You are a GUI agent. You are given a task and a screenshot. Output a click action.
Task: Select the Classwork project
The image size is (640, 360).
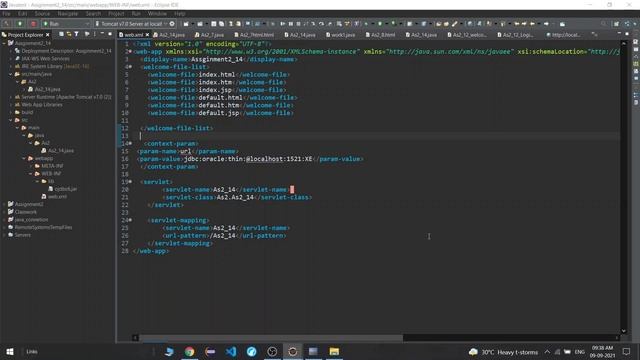[x=22, y=212]
